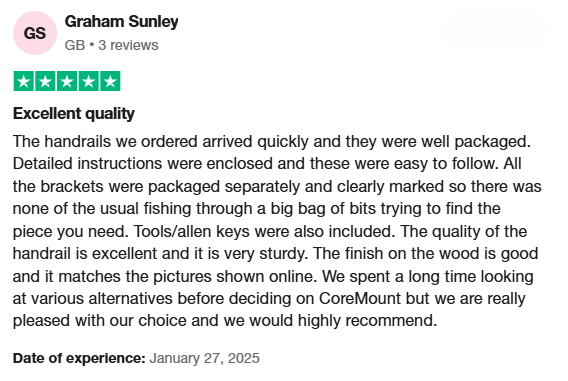Click the first line of review text
Screen dimensions: 568x381
click(272, 142)
